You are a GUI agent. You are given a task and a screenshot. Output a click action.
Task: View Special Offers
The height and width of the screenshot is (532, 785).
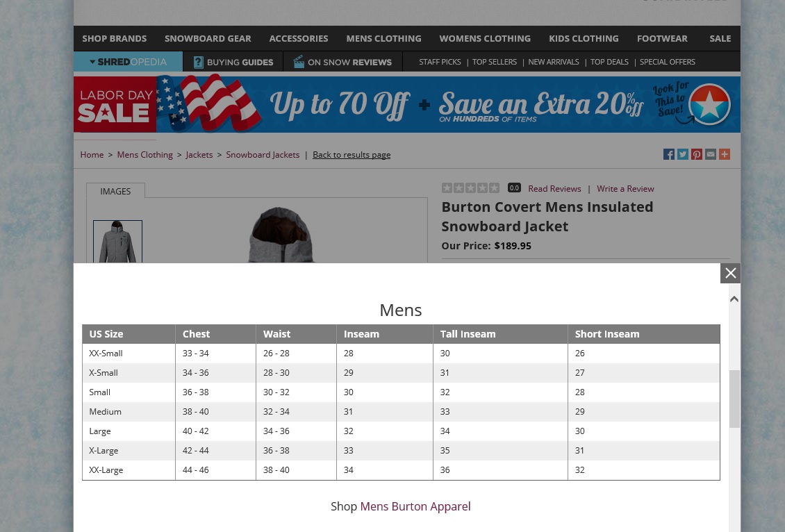pos(668,62)
